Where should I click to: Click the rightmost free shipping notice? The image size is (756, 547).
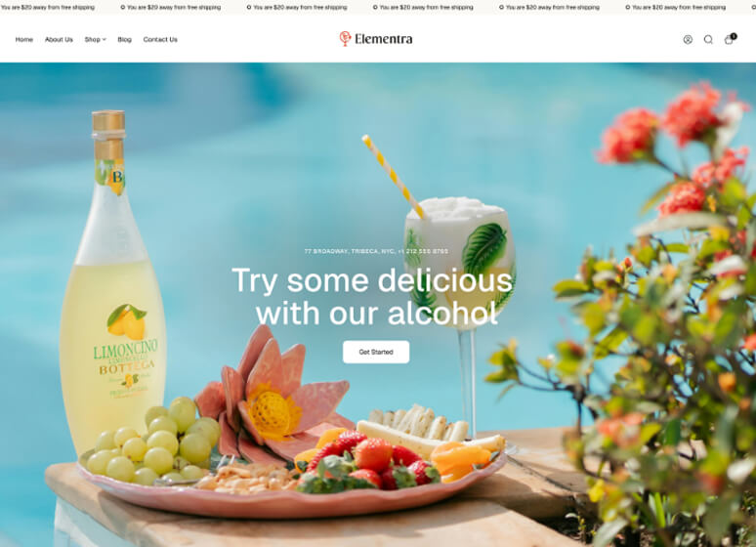tap(675, 7)
